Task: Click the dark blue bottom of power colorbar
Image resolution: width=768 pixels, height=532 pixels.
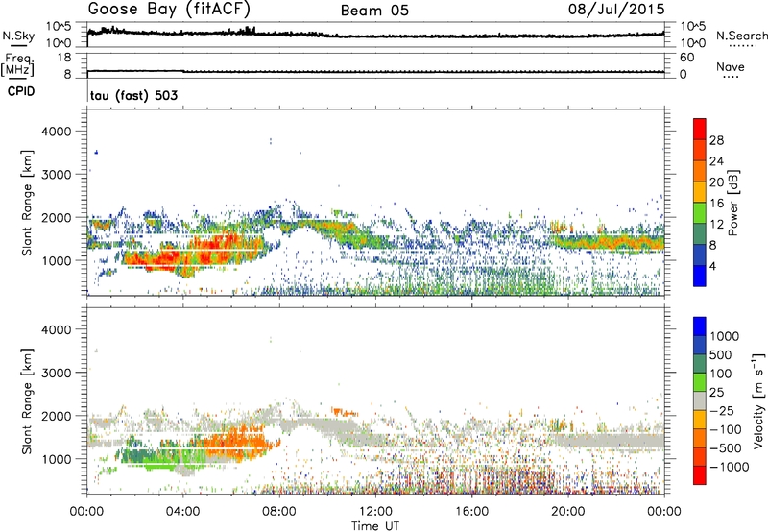Action: pyautogui.click(x=700, y=276)
